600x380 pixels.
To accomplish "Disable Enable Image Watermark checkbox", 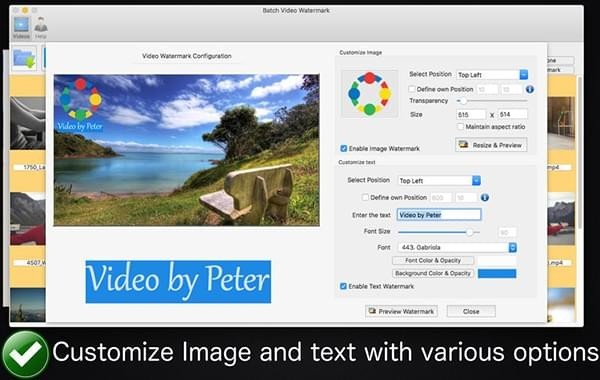I will click(344, 148).
